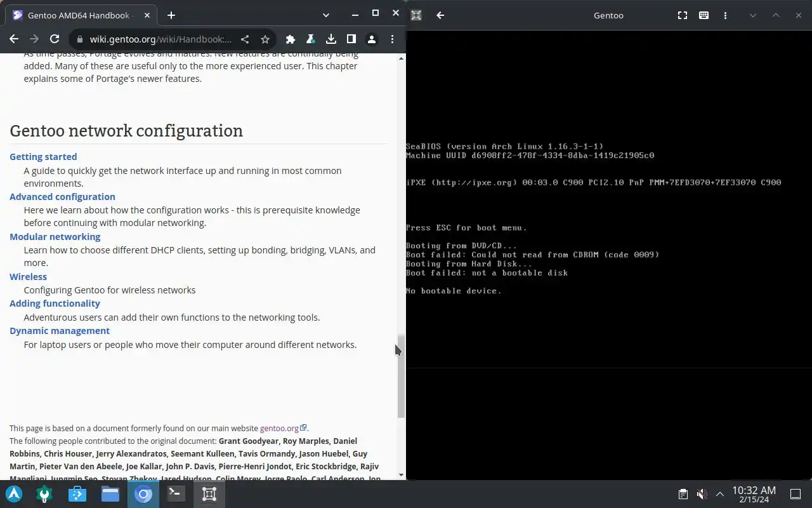Screen dimensions: 812x508
Task: Open the file manager from taskbar
Action: (x=110, y=494)
